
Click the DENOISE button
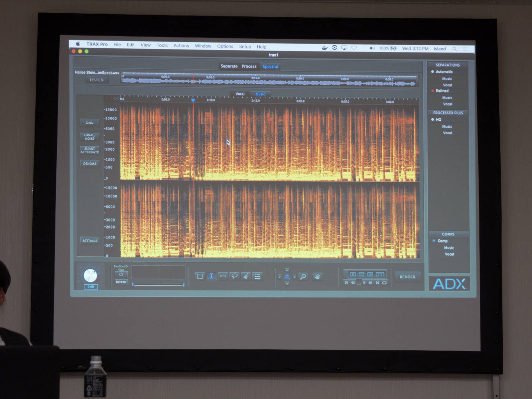(x=90, y=164)
